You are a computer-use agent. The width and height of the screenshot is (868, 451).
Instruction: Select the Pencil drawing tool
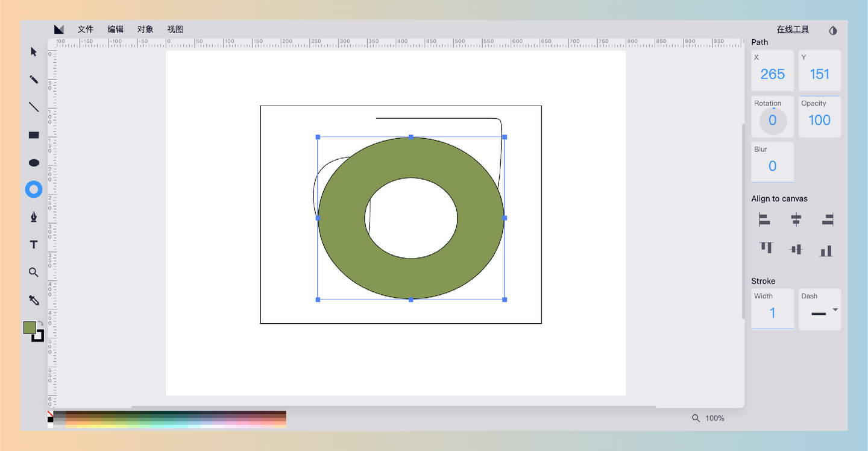pos(34,80)
